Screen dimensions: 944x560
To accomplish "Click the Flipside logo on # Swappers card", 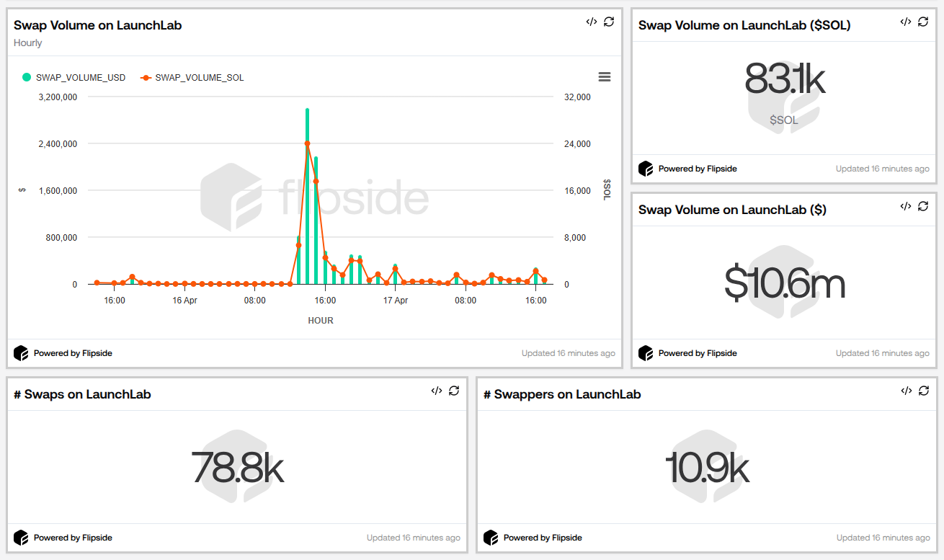I will [491, 538].
